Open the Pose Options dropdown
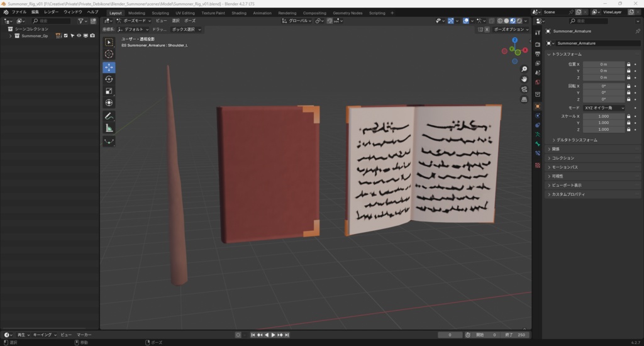 click(511, 30)
